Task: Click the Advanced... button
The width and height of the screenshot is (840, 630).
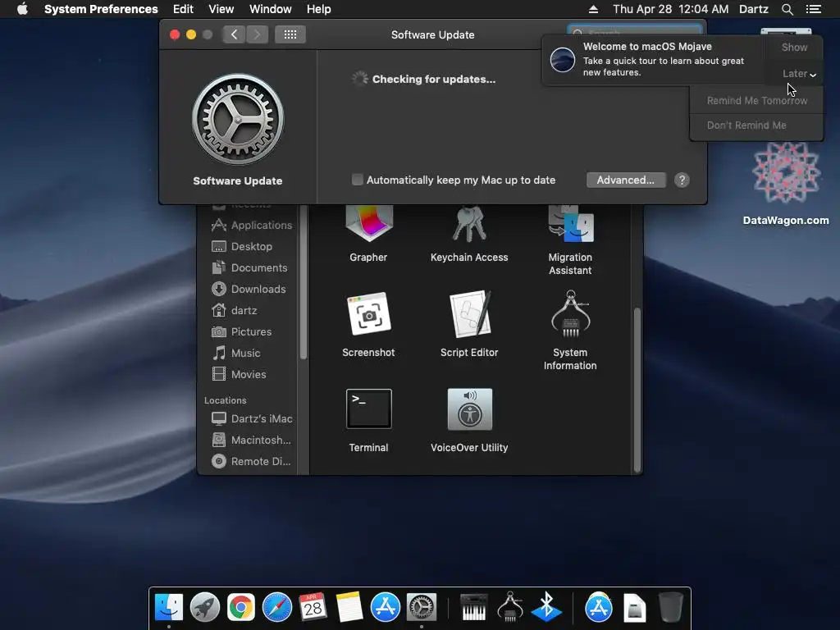Action: pos(626,180)
